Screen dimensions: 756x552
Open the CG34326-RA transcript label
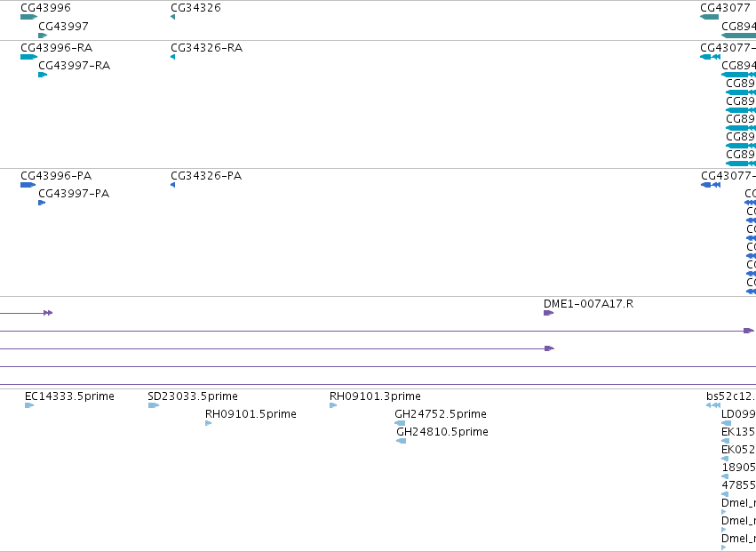[206, 48]
